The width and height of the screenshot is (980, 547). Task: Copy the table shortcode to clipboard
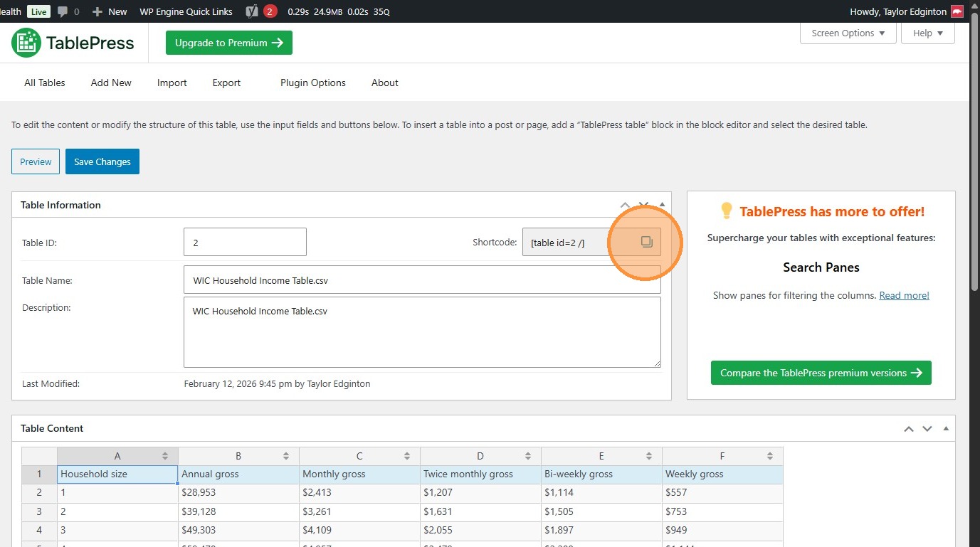[x=646, y=242]
